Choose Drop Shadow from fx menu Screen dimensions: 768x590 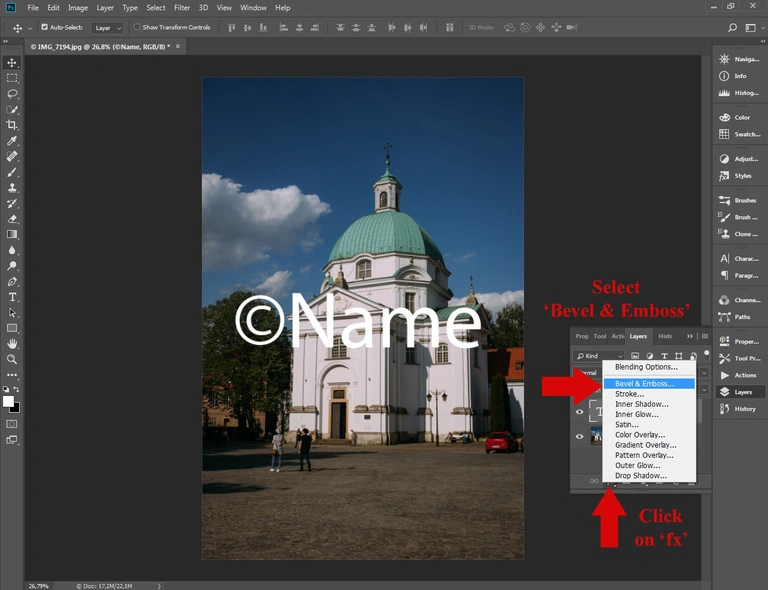pos(649,475)
